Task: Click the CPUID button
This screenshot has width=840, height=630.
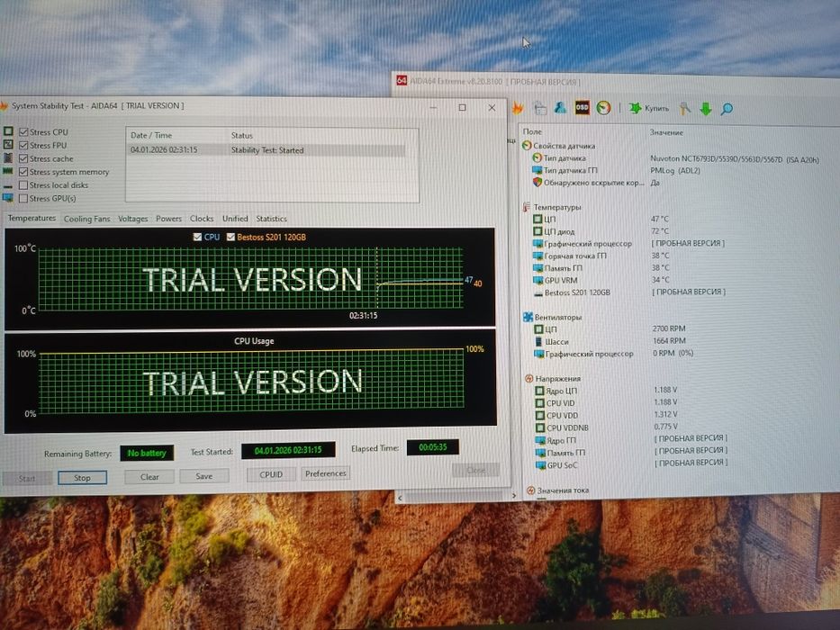Action: [270, 474]
